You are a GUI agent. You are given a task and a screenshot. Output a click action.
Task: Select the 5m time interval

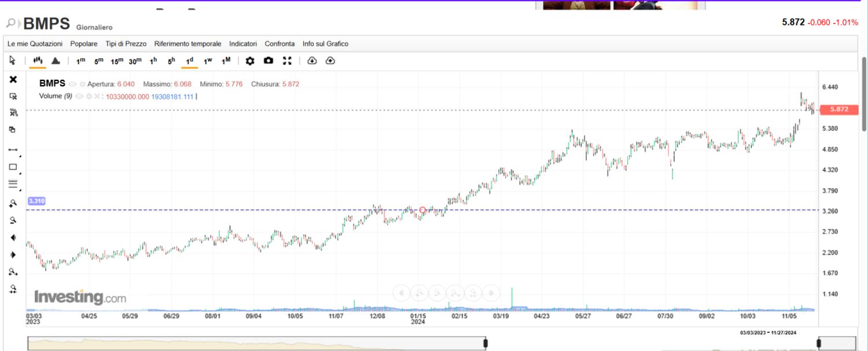(x=99, y=61)
